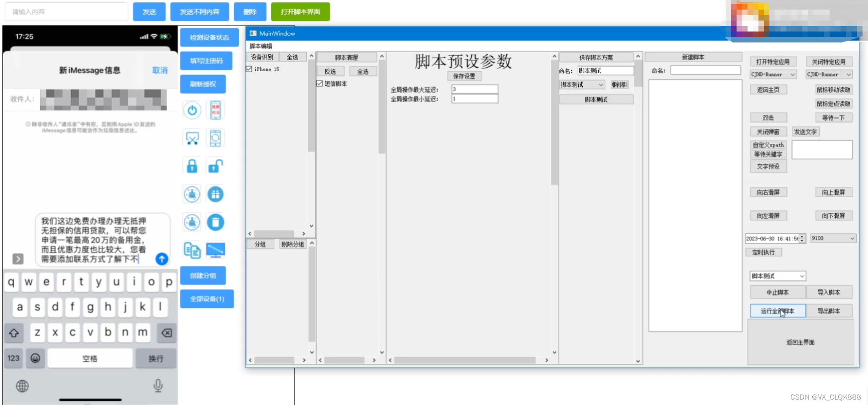
Task: Click the lower cleaning broom icon
Action: (x=192, y=222)
